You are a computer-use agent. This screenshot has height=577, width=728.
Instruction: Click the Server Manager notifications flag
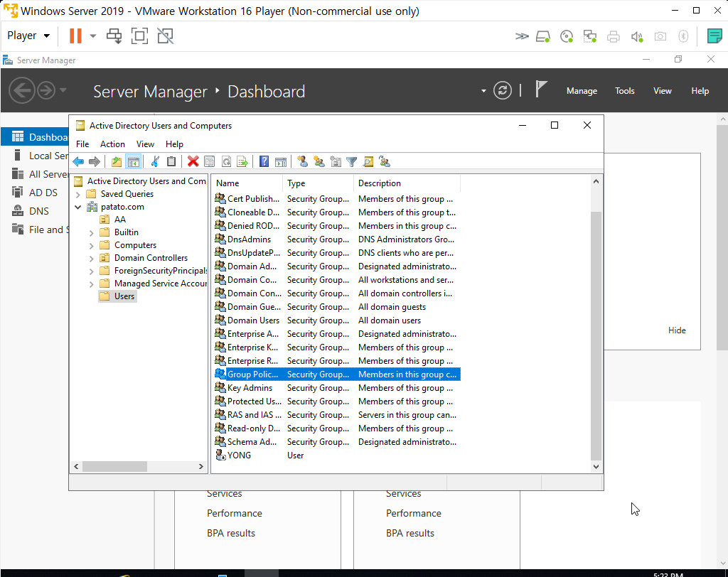tap(541, 89)
